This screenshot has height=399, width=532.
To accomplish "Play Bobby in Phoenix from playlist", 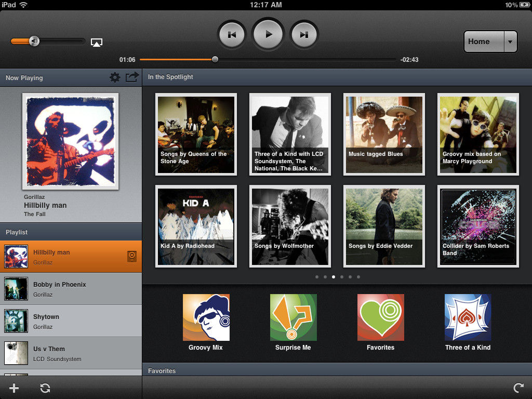I will point(71,289).
